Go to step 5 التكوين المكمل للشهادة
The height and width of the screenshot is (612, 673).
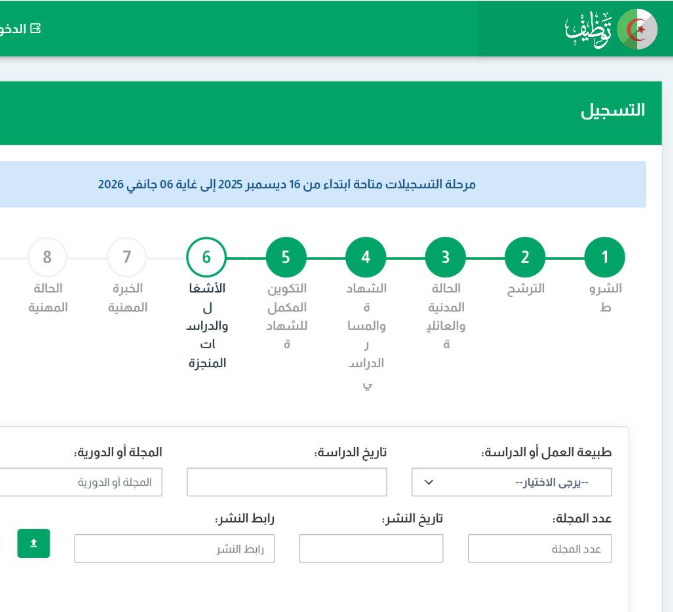click(x=286, y=257)
